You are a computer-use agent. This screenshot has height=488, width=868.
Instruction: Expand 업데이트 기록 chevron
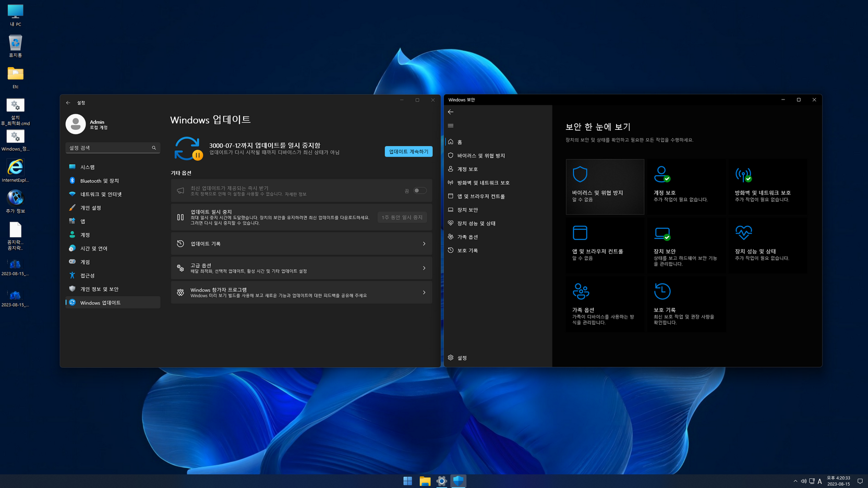click(424, 244)
